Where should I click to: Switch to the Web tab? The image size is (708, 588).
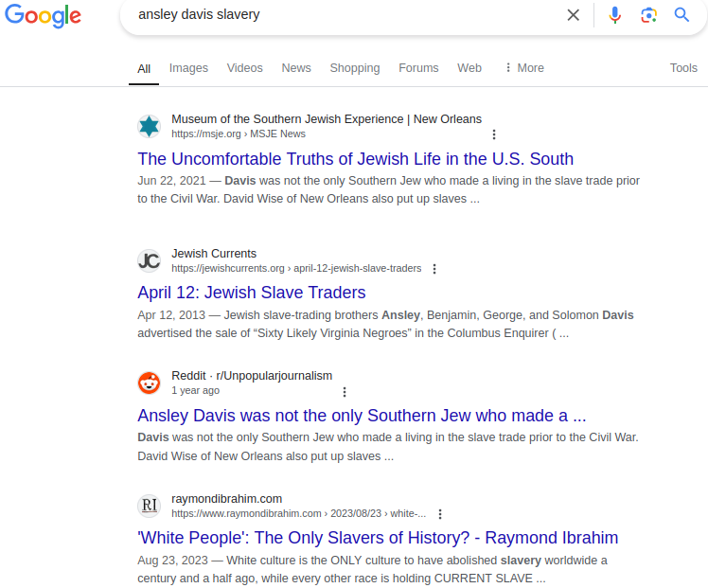click(469, 68)
